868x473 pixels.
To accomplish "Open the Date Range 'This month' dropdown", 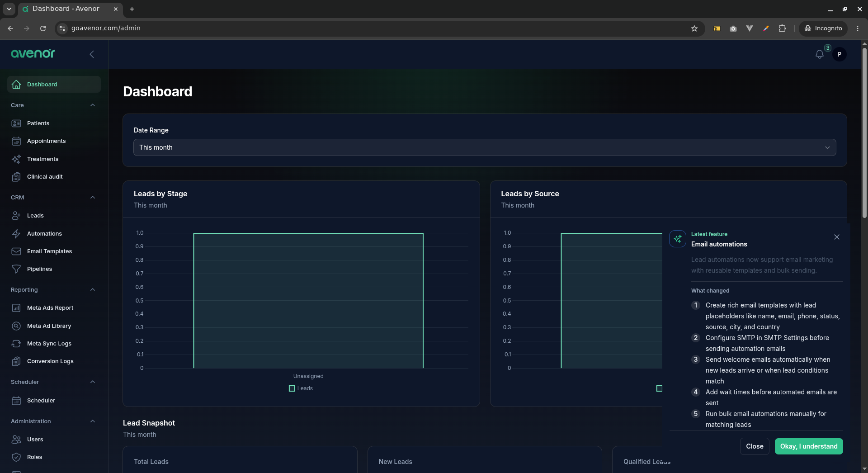I will click(x=485, y=147).
